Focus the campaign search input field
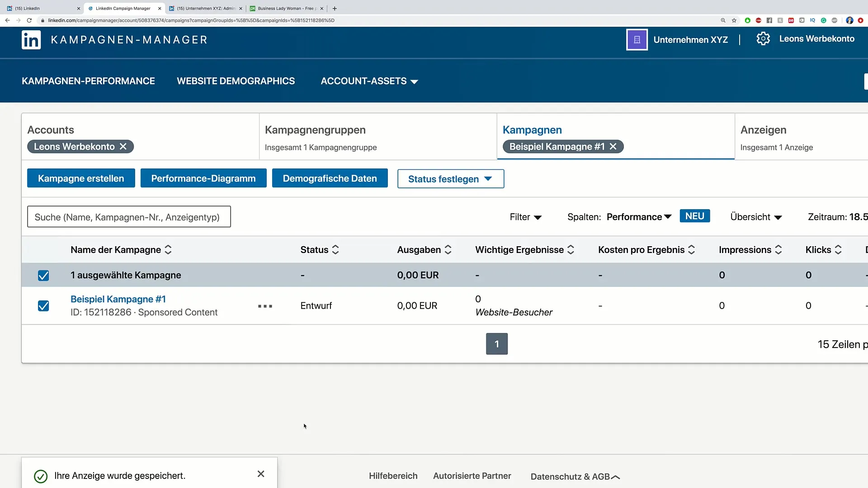 point(129,217)
